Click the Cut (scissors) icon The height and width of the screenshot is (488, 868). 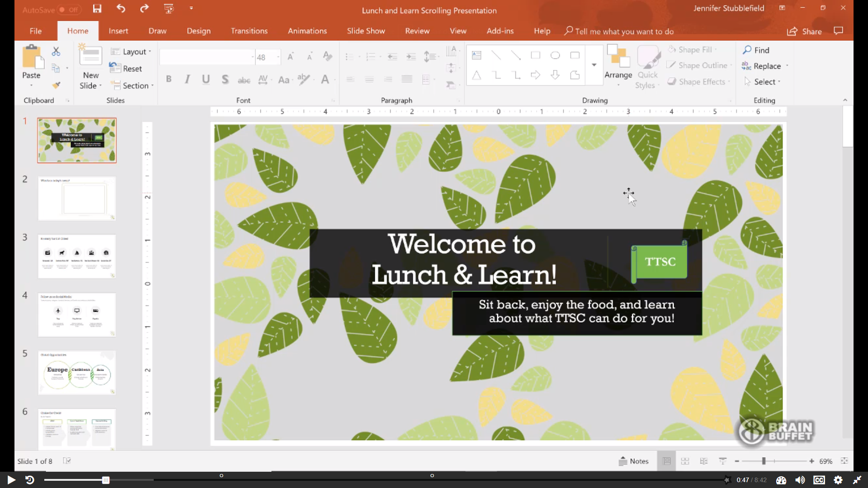pos(56,52)
